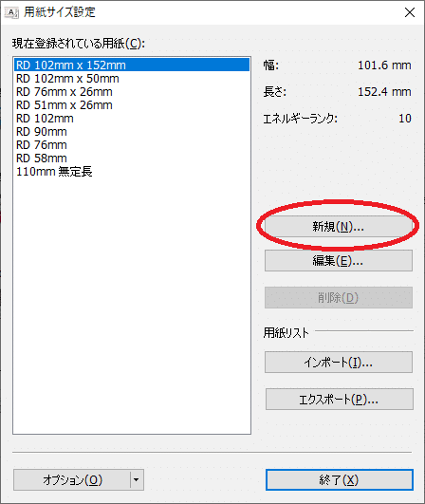Select RD 51mm x 26mm paper entry

132,104
